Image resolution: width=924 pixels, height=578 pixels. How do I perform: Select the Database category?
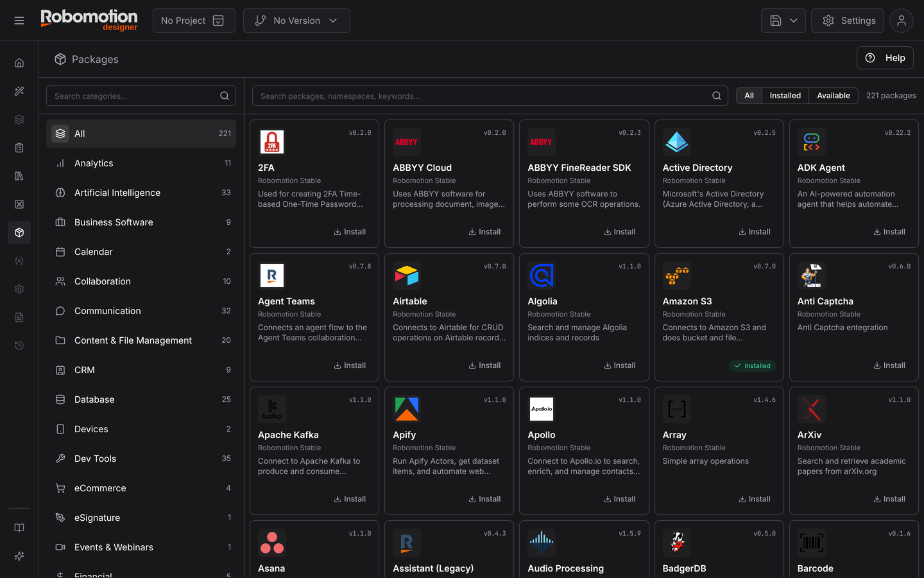(141, 399)
